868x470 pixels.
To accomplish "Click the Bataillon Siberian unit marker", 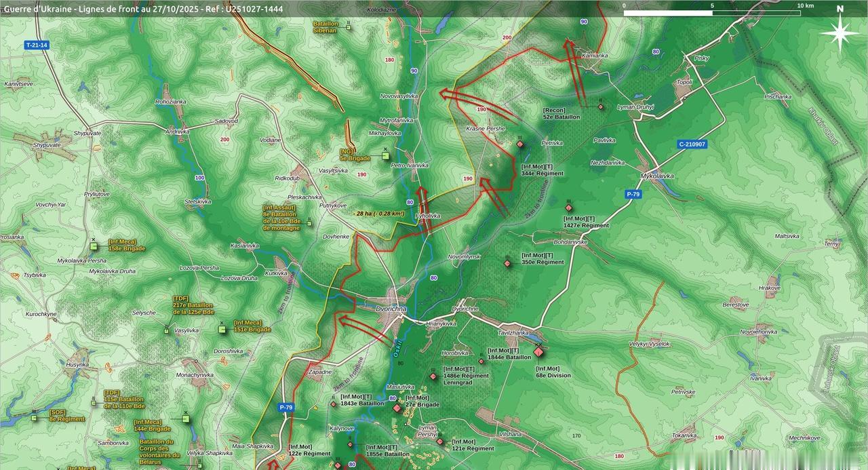I will 349,27.
